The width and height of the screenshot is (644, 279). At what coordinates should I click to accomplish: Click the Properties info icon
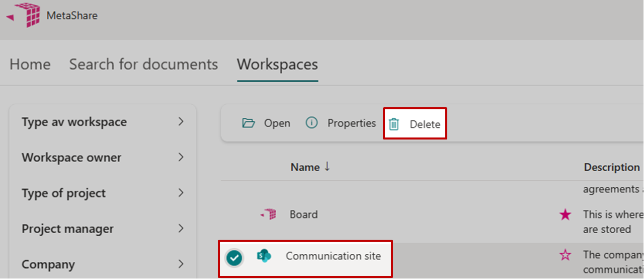coord(312,123)
